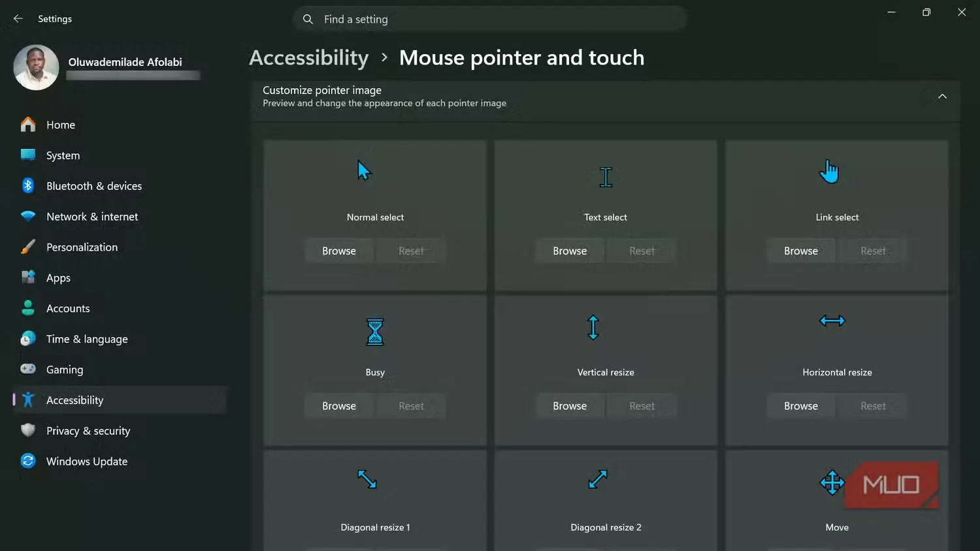This screenshot has width=980, height=551.
Task: Browse for Normal select pointer
Action: 339,251
